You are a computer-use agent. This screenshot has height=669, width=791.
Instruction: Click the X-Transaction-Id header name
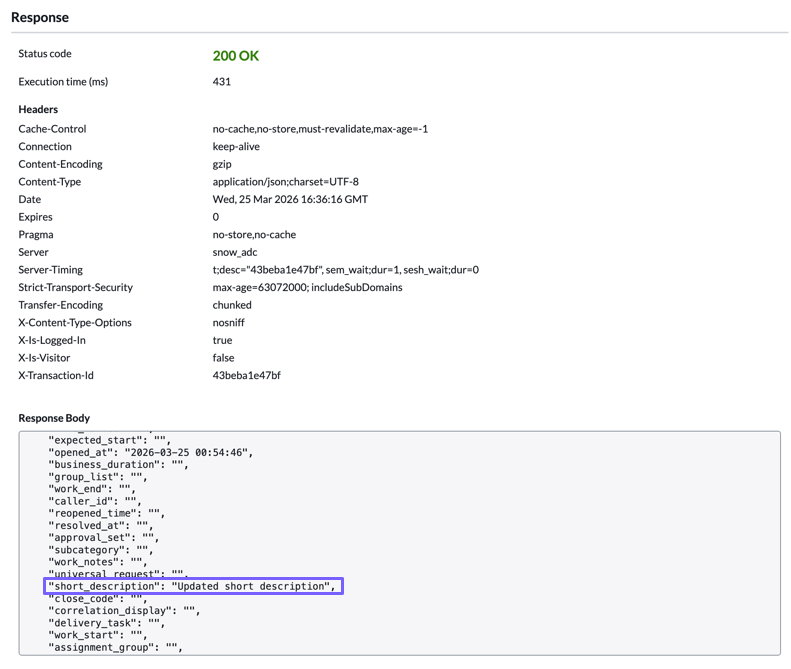(56, 376)
